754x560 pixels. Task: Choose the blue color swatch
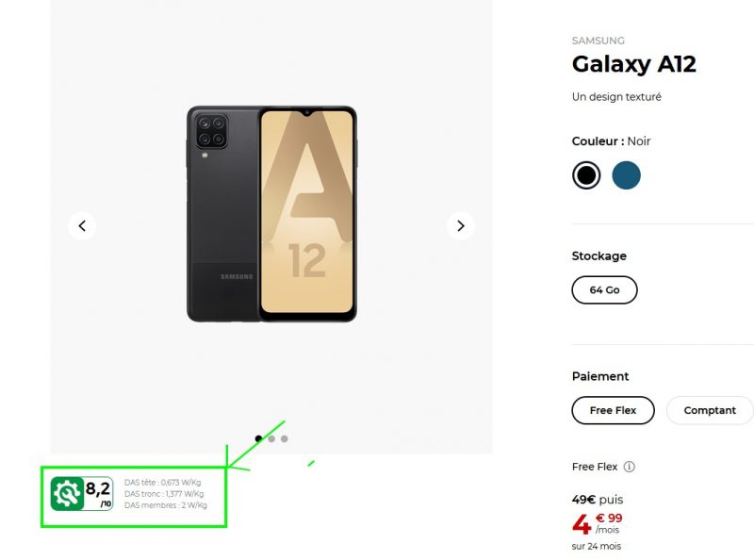click(x=627, y=175)
